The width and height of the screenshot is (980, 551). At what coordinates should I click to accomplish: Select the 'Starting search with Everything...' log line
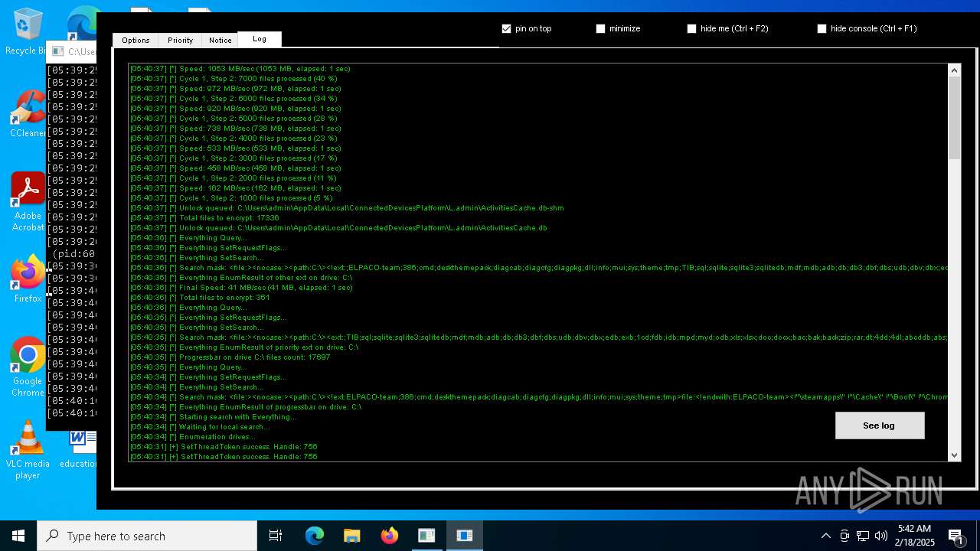214,417
